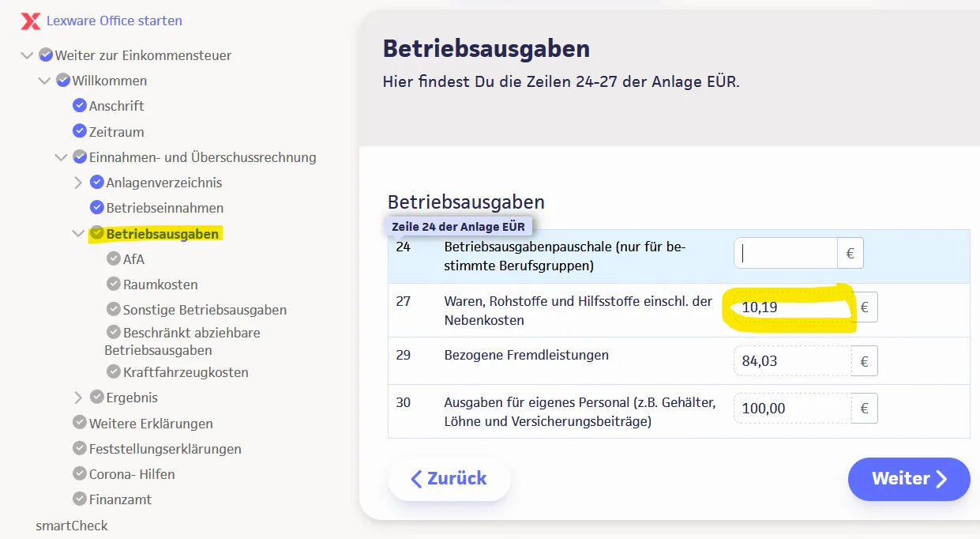980x539 pixels.
Task: Click the euro symbol beside line 24 field
Action: point(850,252)
